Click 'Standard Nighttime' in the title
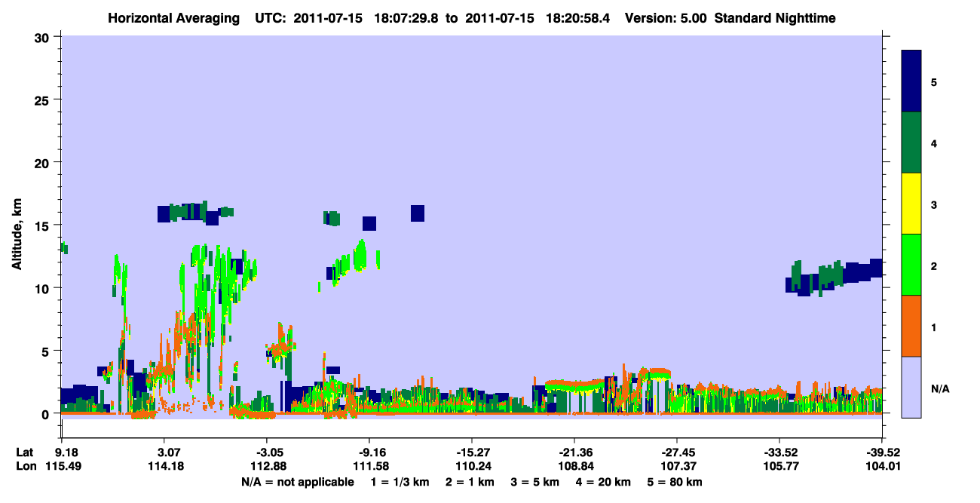 click(775, 17)
